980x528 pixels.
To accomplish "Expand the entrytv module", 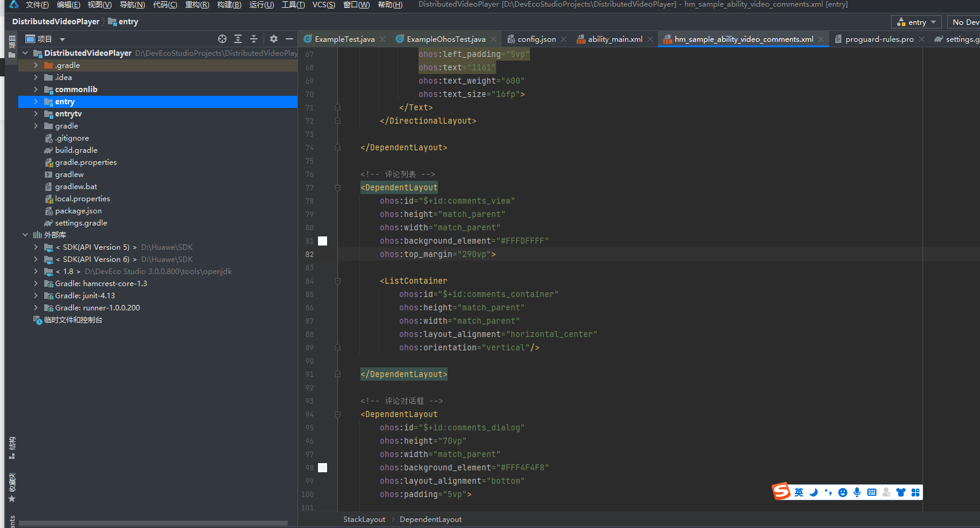I will point(36,113).
